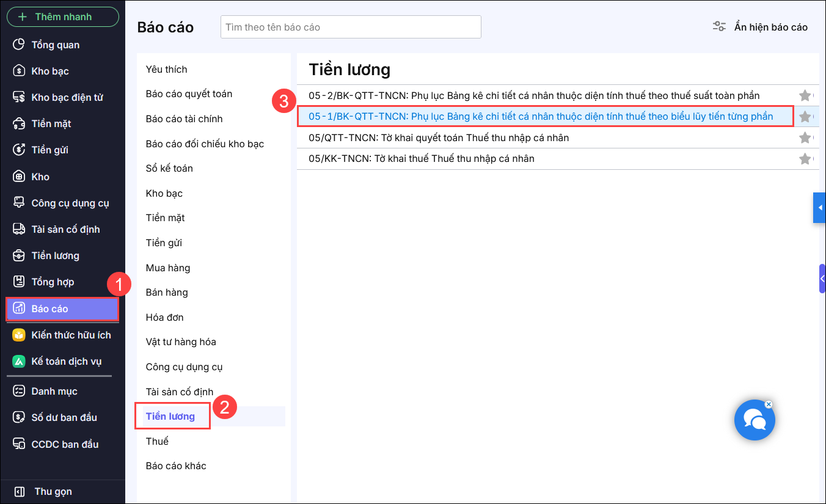This screenshot has width=826, height=504.
Task: Select Yêu thích report category
Action: pyautogui.click(x=167, y=69)
